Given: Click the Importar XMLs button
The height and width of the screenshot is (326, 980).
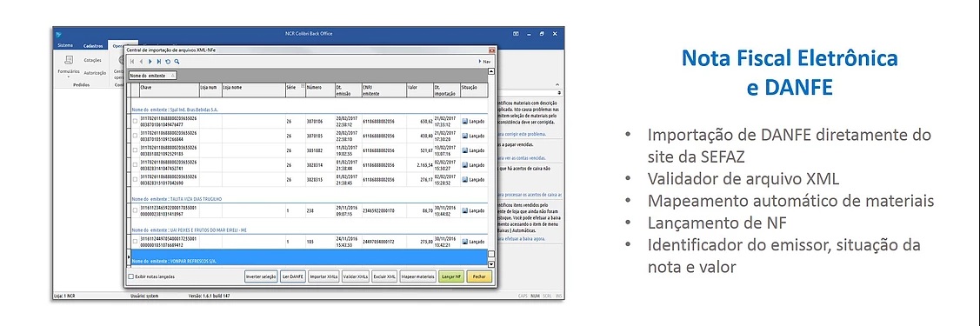Looking at the screenshot, I should (x=323, y=276).
